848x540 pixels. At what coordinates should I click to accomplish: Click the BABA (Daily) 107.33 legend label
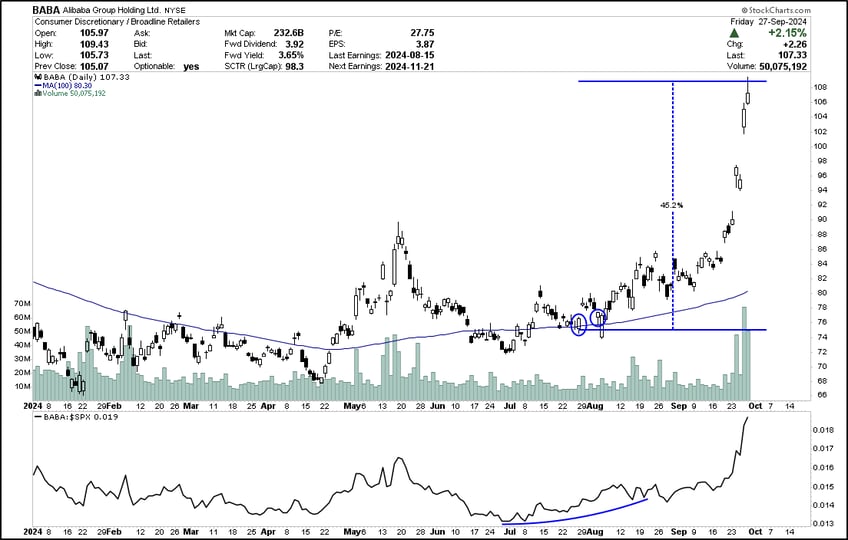pos(87,77)
